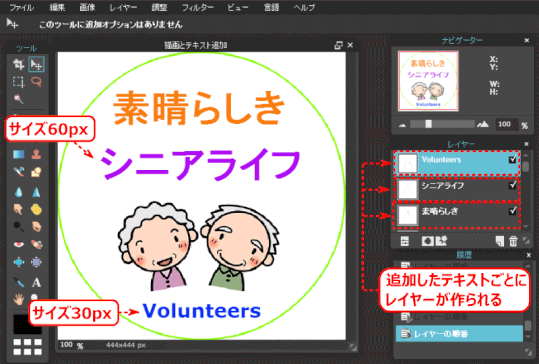
Task: Select the Color Replace tool
Action: click(x=18, y=171)
